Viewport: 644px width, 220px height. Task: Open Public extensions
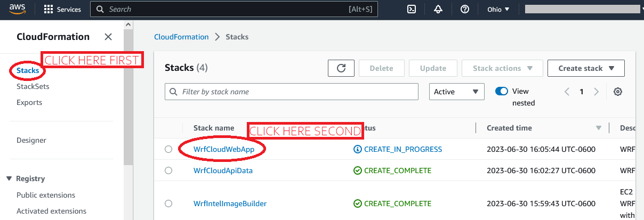46,195
